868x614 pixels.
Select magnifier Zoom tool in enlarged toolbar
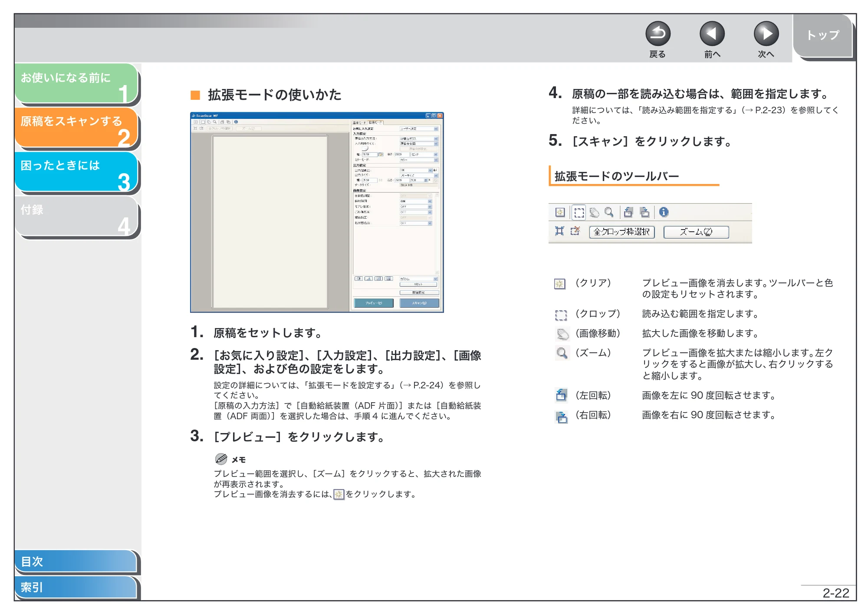pos(609,212)
